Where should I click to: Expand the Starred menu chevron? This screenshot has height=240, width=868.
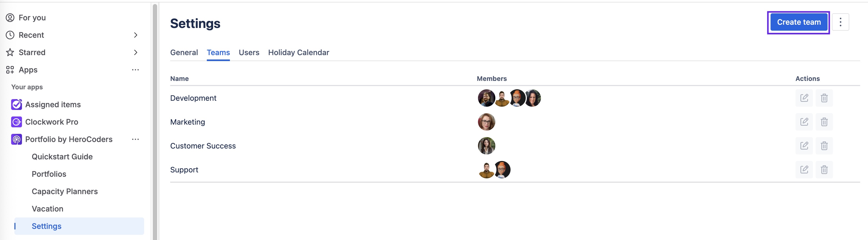(135, 53)
